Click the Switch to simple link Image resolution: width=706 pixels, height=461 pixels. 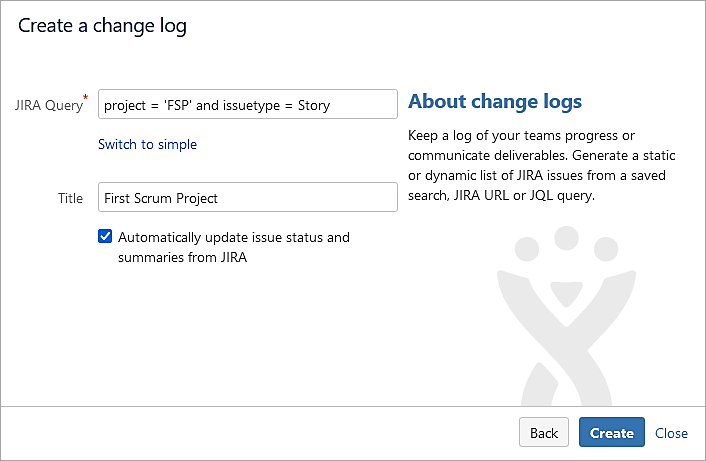click(147, 144)
